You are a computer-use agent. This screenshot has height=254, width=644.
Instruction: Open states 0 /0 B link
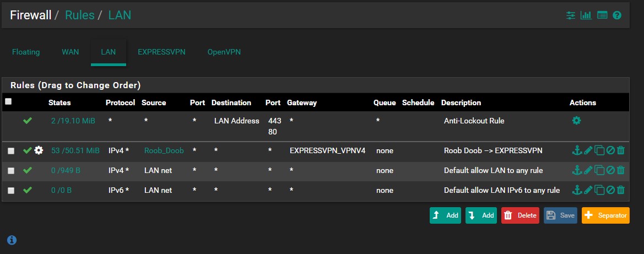tap(62, 190)
